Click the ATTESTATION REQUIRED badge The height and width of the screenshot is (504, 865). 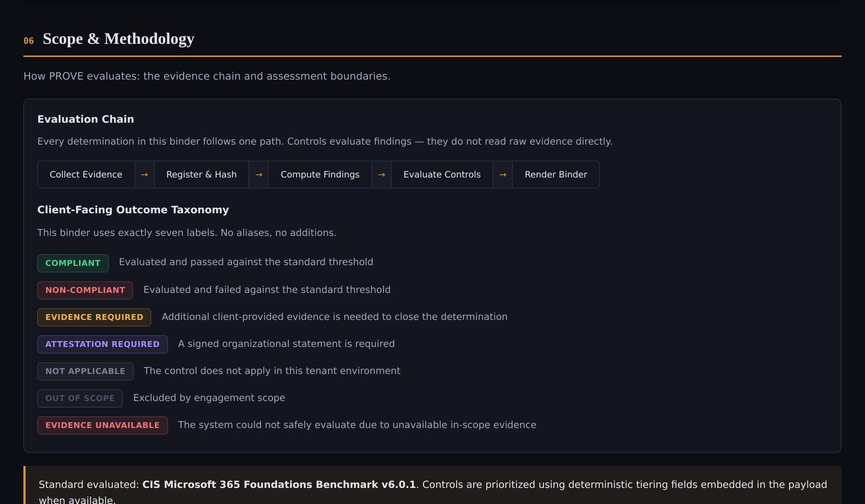click(x=102, y=344)
